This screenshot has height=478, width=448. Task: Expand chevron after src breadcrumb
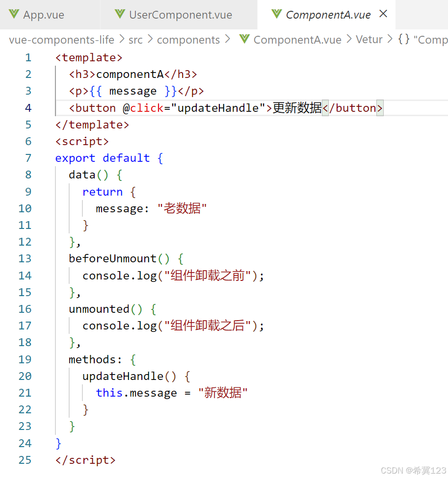[x=150, y=39]
